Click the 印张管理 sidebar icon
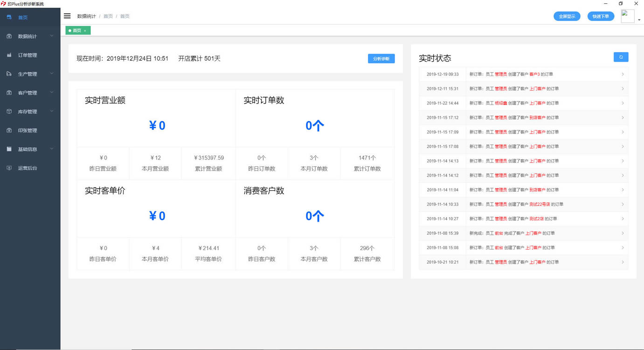This screenshot has width=644, height=350. (x=8, y=130)
